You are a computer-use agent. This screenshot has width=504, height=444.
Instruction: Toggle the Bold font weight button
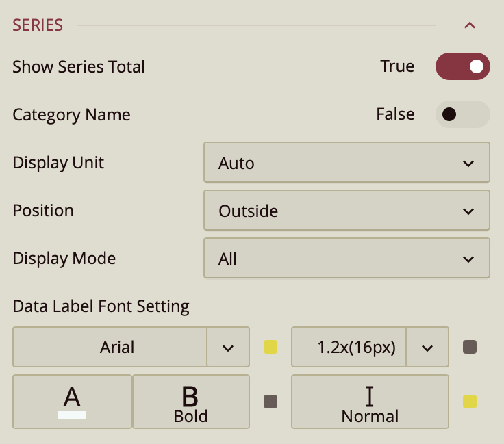[190, 402]
